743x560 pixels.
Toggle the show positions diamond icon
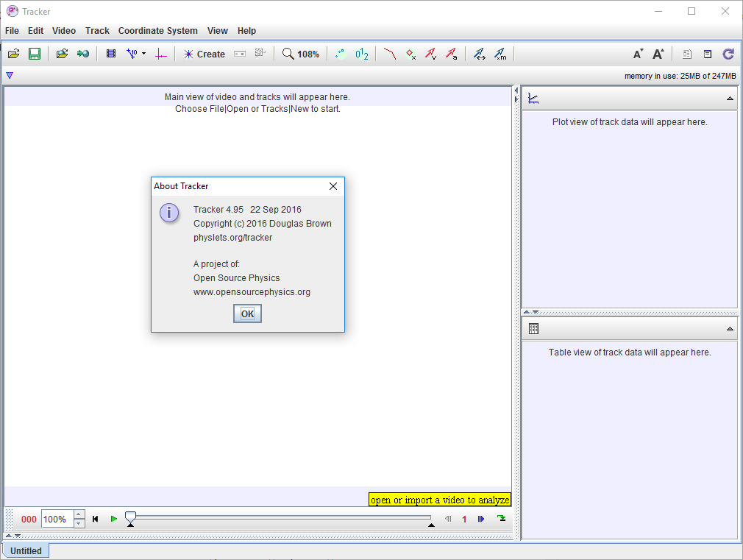(x=410, y=54)
